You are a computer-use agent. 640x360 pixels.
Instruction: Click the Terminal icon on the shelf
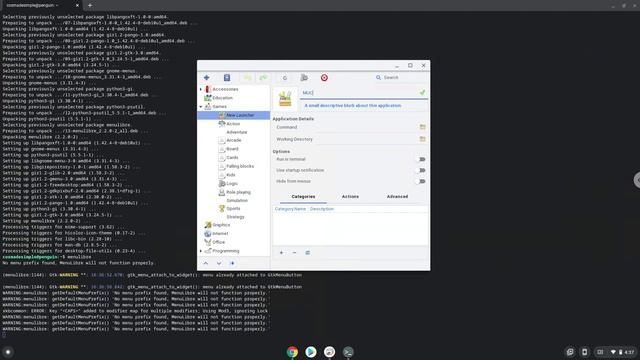click(348, 352)
